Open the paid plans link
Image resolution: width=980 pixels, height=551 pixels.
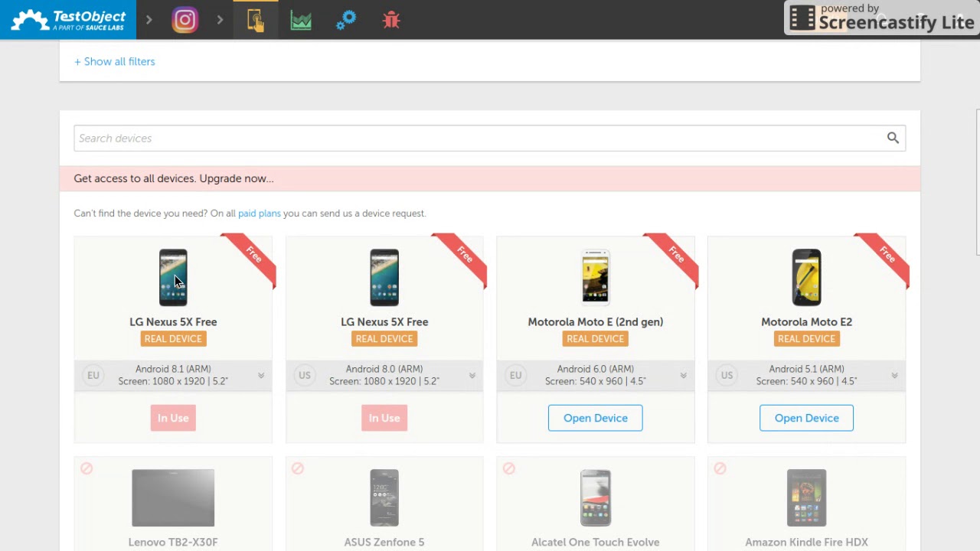(260, 214)
